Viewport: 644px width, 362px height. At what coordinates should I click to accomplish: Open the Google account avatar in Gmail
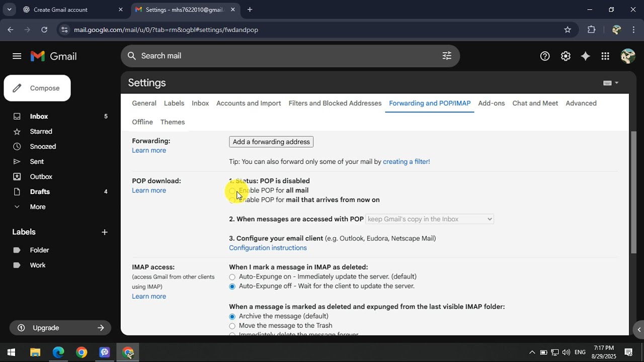tap(627, 56)
